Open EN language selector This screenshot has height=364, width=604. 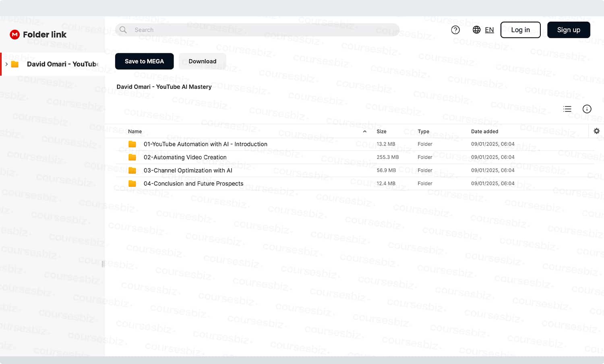tap(489, 30)
